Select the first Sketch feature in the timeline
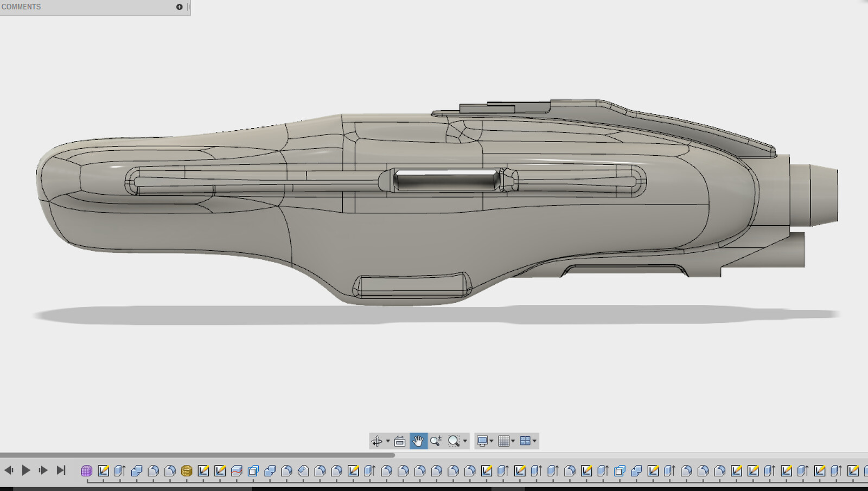This screenshot has width=868, height=491. (104, 470)
